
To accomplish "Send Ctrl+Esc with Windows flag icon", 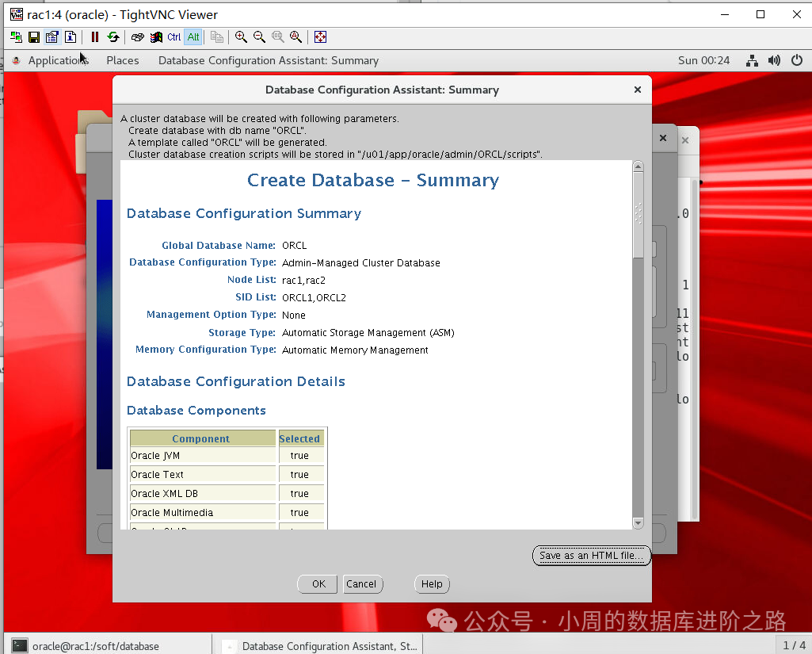I will tap(156, 36).
